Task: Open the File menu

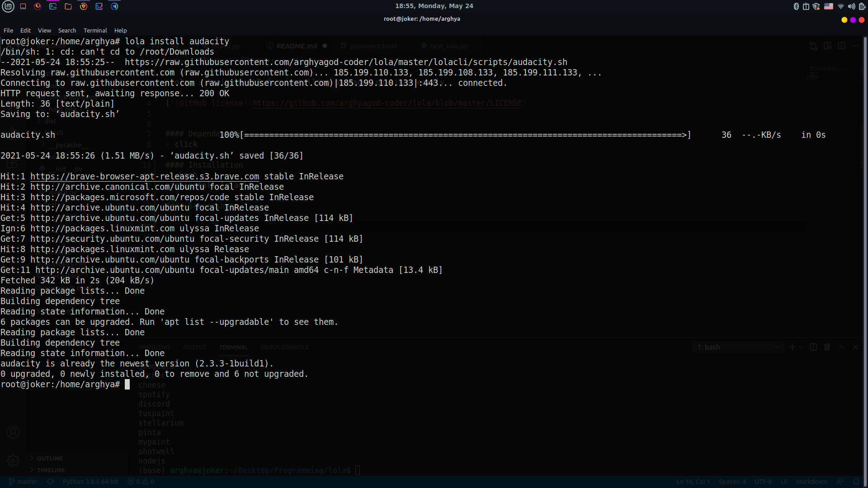Action: point(8,30)
